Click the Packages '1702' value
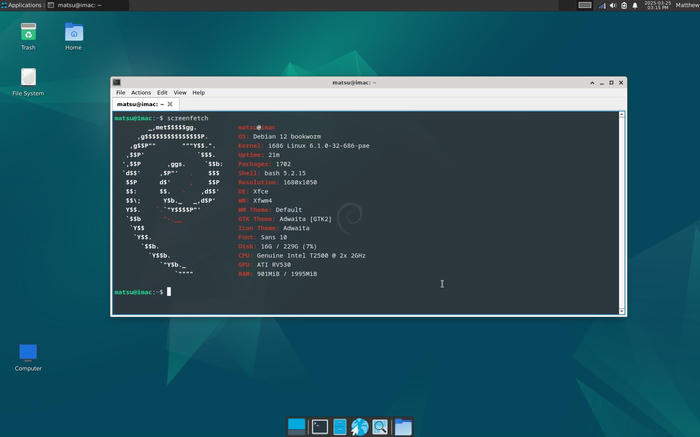The image size is (700, 437). [x=283, y=164]
